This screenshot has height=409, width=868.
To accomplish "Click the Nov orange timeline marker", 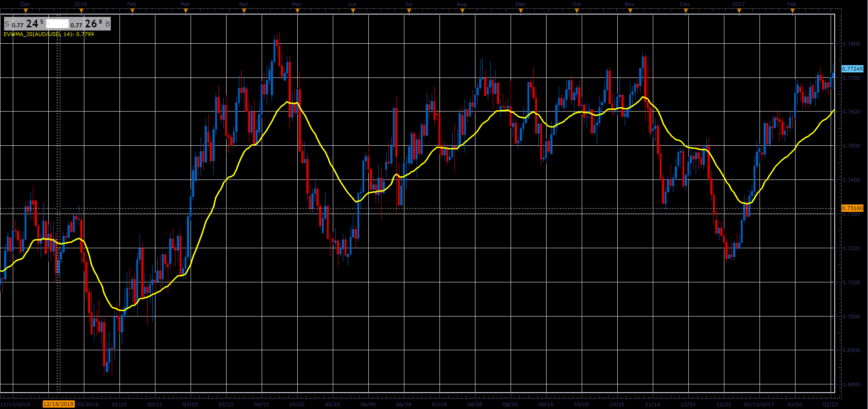I will [x=630, y=11].
